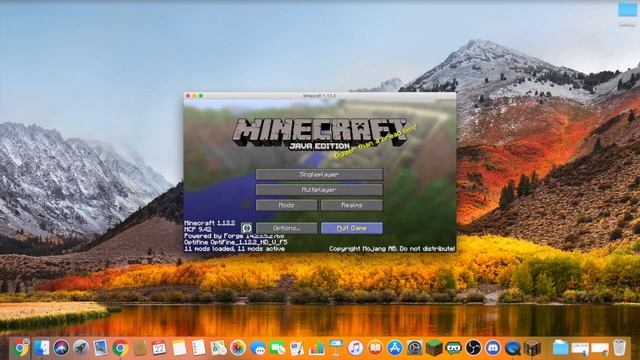This screenshot has height=360, width=640.
Task: Open QuickTime Player icon
Action: pos(512,348)
